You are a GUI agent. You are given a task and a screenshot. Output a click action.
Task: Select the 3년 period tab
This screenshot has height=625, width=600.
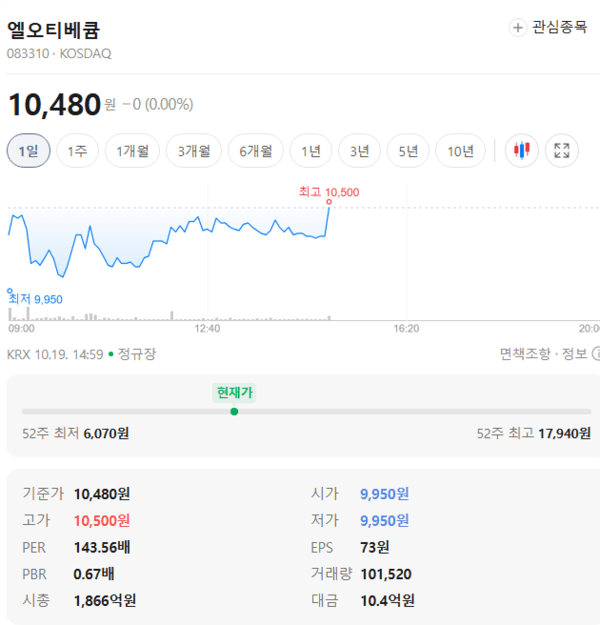(359, 151)
